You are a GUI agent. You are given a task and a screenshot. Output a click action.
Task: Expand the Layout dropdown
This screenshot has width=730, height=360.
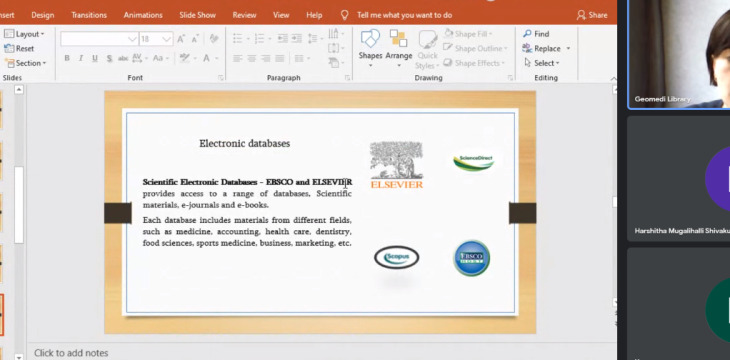pyautogui.click(x=24, y=34)
